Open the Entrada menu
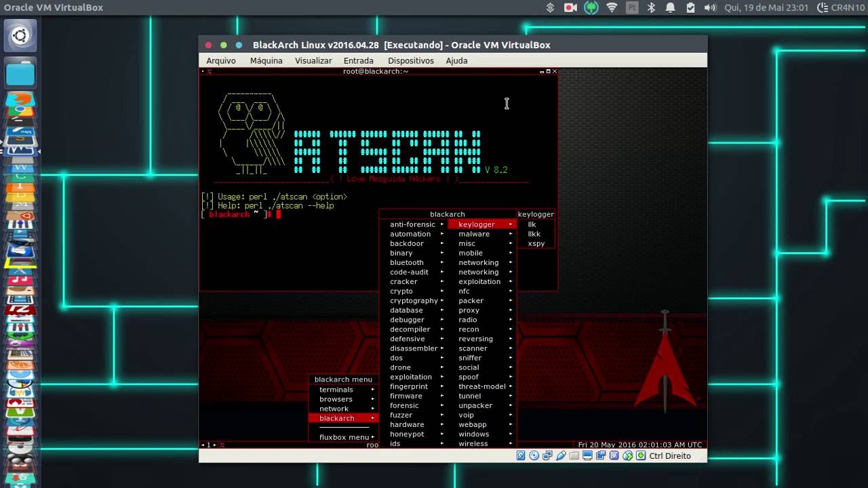 pyautogui.click(x=359, y=60)
